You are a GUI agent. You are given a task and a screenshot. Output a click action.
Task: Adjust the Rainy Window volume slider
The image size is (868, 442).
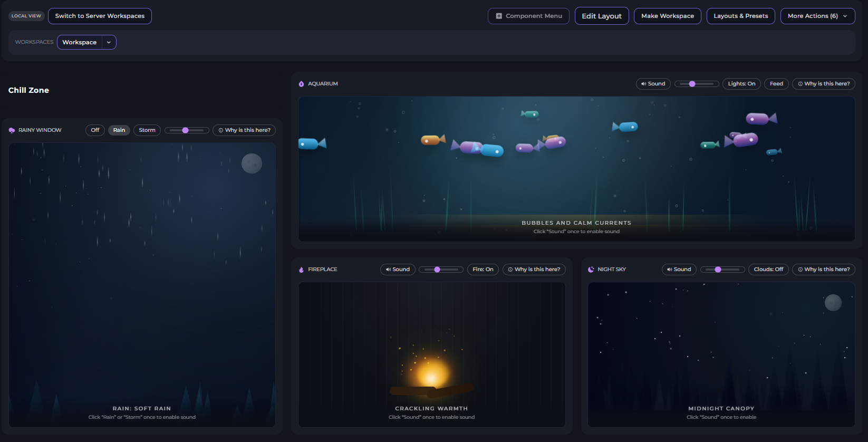186,130
